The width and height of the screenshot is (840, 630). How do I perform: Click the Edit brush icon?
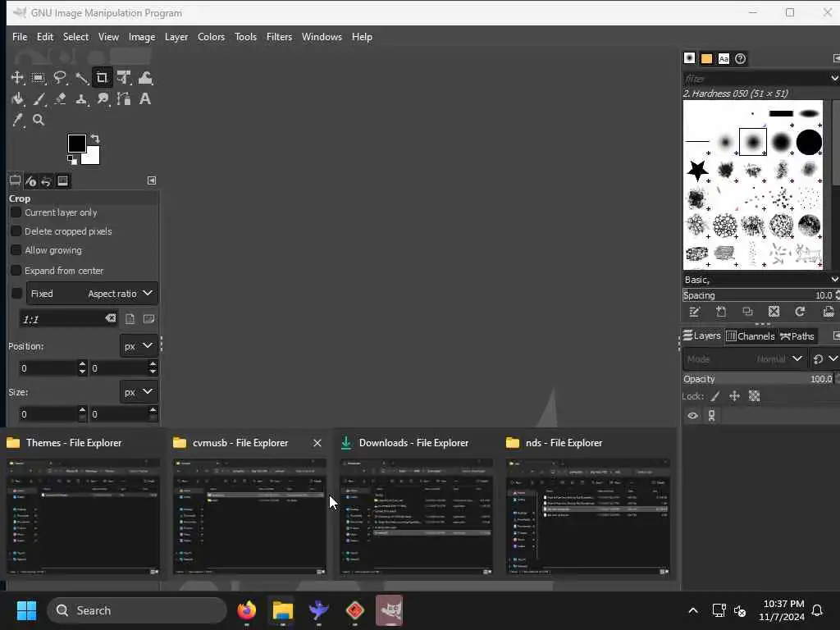coord(695,312)
